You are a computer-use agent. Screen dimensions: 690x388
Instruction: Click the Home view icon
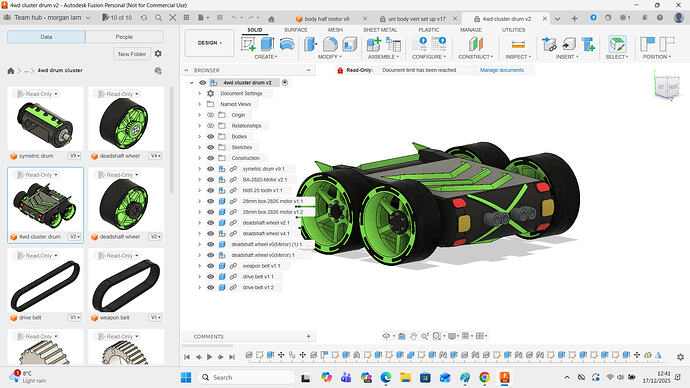click(272, 18)
